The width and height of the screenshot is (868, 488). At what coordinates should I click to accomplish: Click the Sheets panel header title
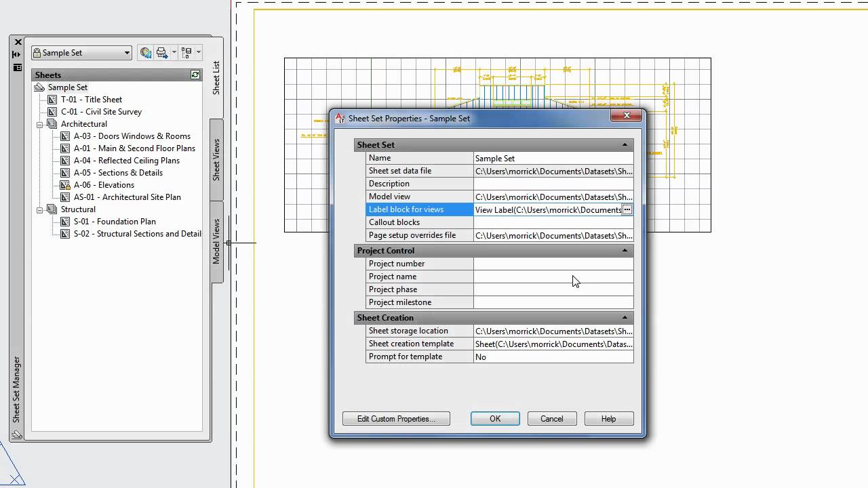click(48, 75)
